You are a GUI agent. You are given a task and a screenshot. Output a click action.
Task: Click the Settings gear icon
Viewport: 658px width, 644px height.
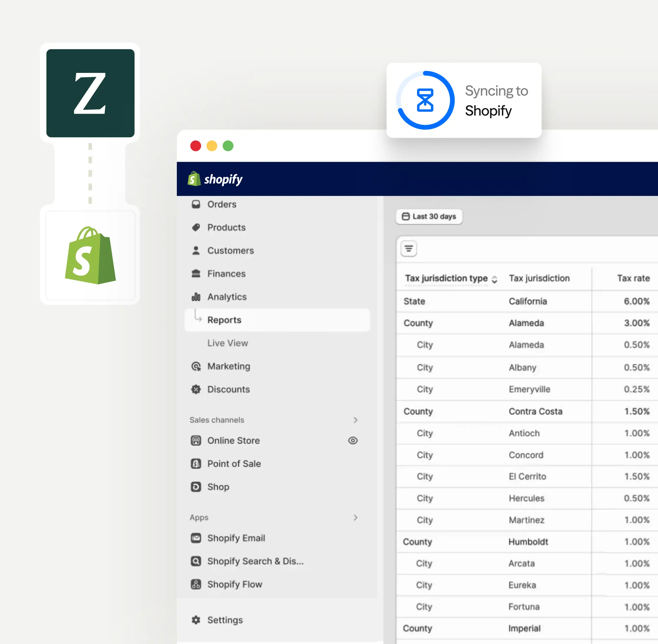point(196,620)
